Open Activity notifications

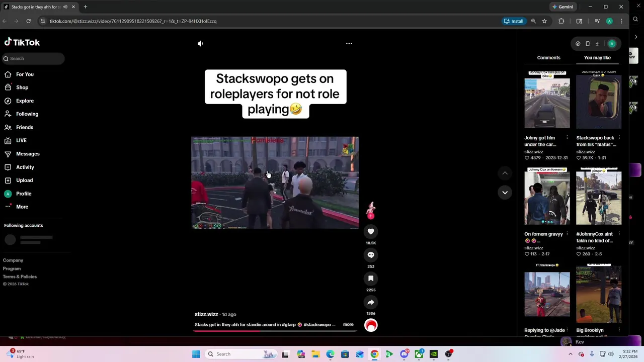pyautogui.click(x=25, y=167)
